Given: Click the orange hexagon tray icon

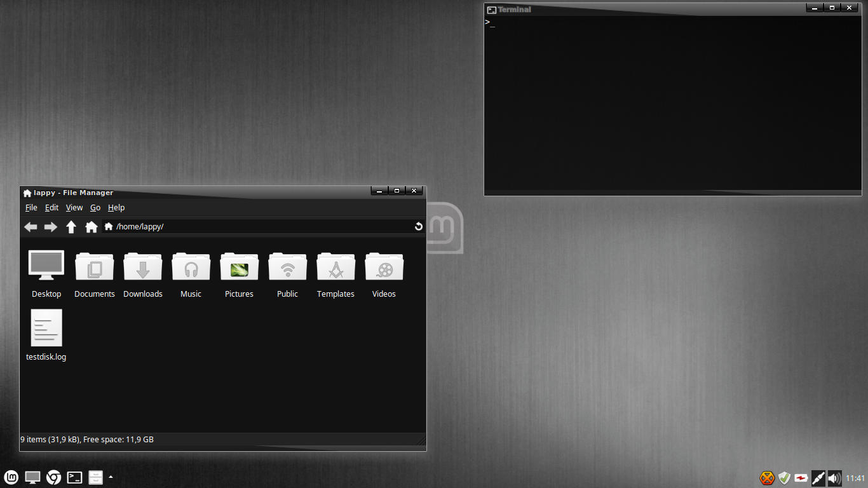Looking at the screenshot, I should [x=768, y=478].
